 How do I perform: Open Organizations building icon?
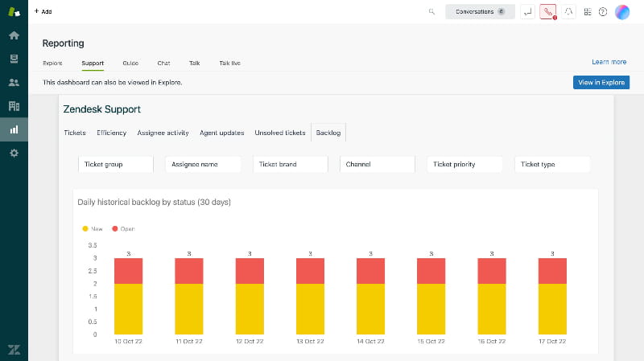tap(14, 105)
